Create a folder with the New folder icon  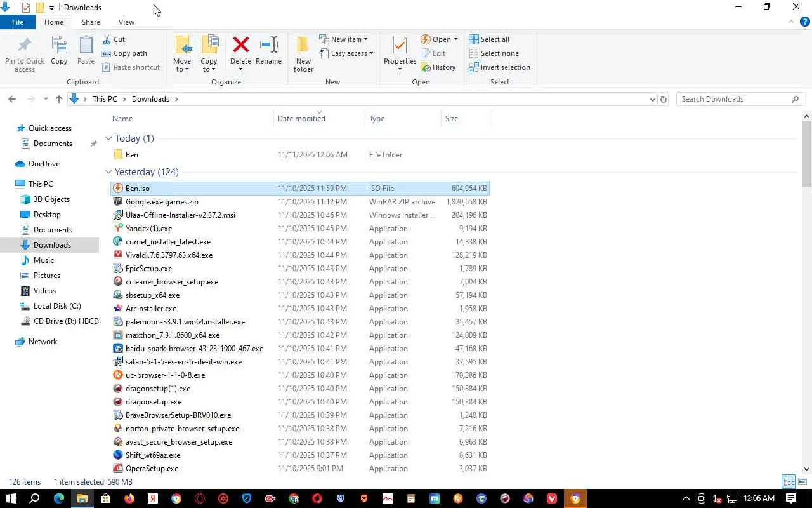tap(303, 44)
